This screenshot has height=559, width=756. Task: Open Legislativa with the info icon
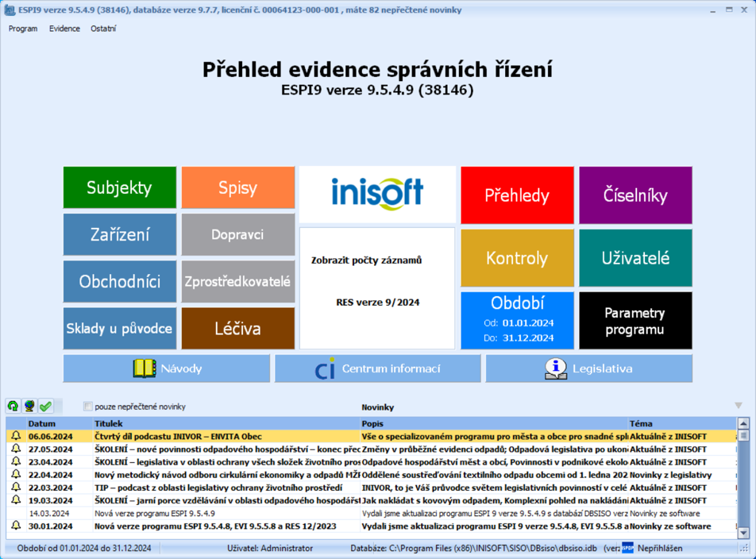pos(588,368)
